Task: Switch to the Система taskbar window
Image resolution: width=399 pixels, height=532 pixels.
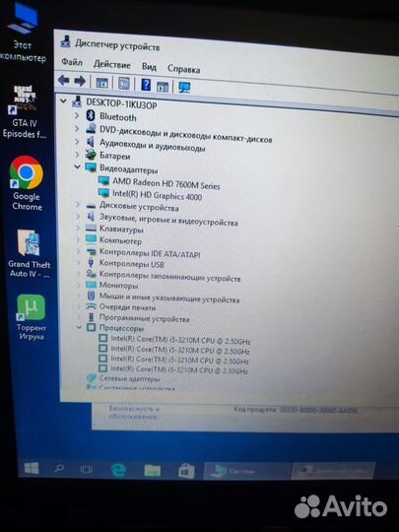Action: 247,471
